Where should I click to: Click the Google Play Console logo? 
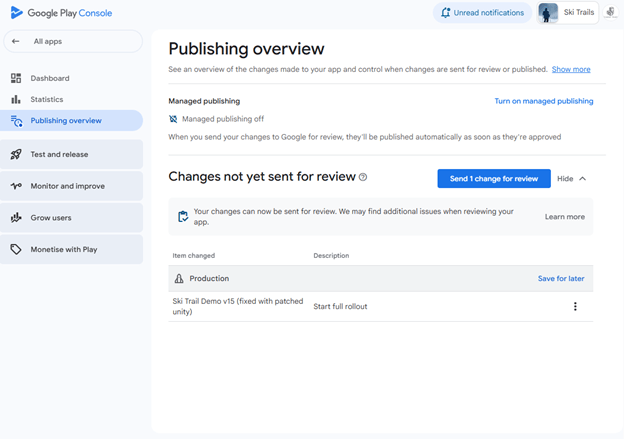coord(61,13)
